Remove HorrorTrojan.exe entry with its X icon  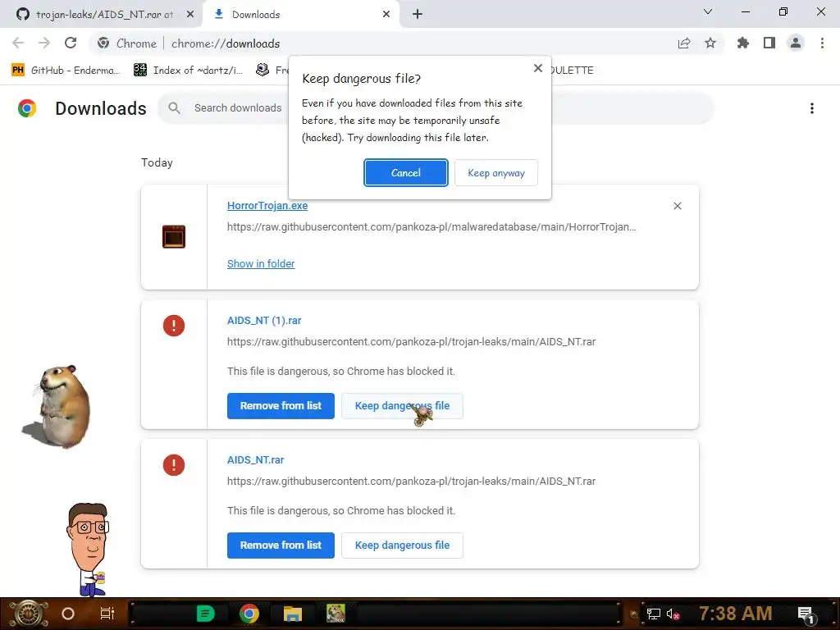[677, 206]
